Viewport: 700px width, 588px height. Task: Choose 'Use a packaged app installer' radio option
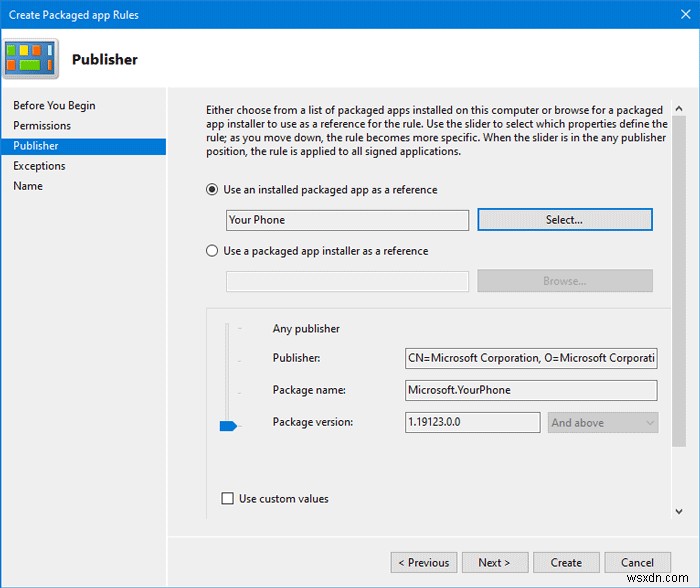pyautogui.click(x=212, y=251)
